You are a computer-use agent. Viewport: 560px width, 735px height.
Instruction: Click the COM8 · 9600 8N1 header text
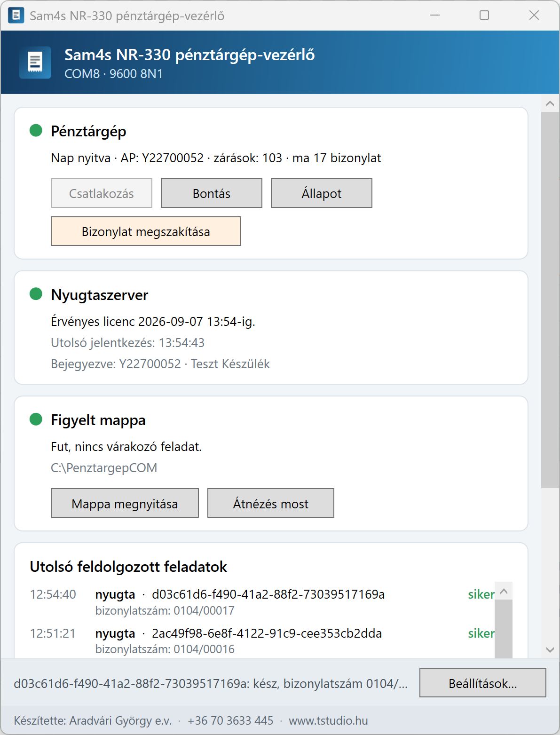114,74
